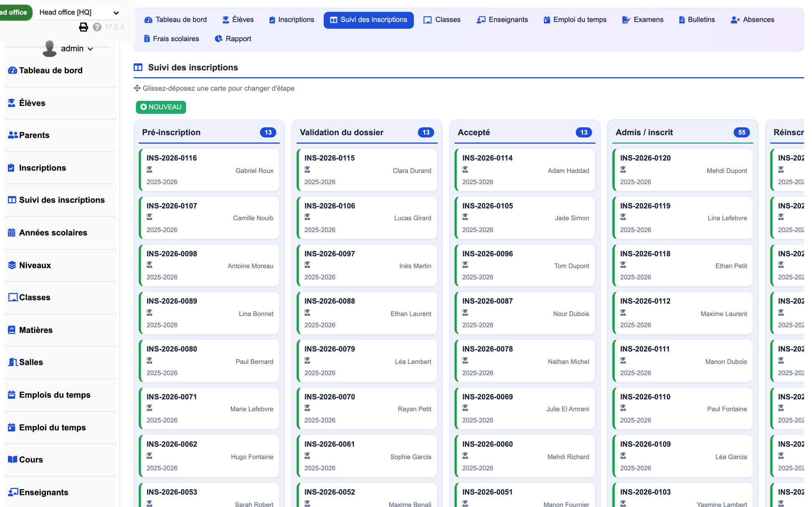Open the Enseignants top tab

coord(502,20)
